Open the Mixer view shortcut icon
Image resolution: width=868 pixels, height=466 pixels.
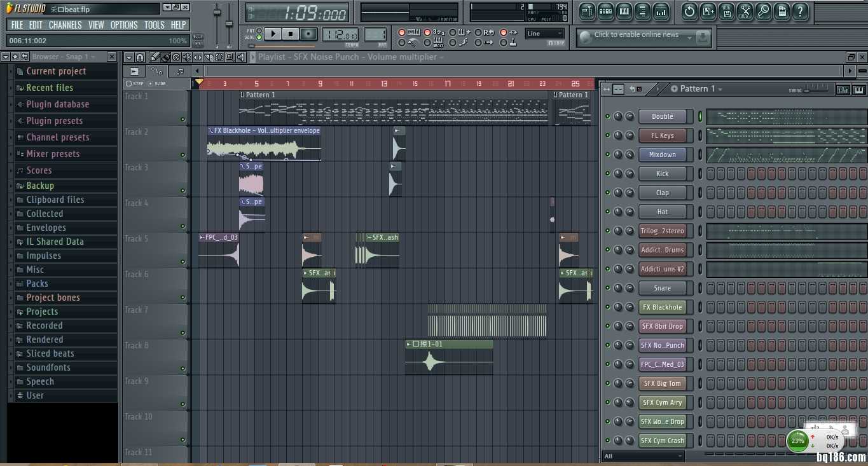[661, 11]
